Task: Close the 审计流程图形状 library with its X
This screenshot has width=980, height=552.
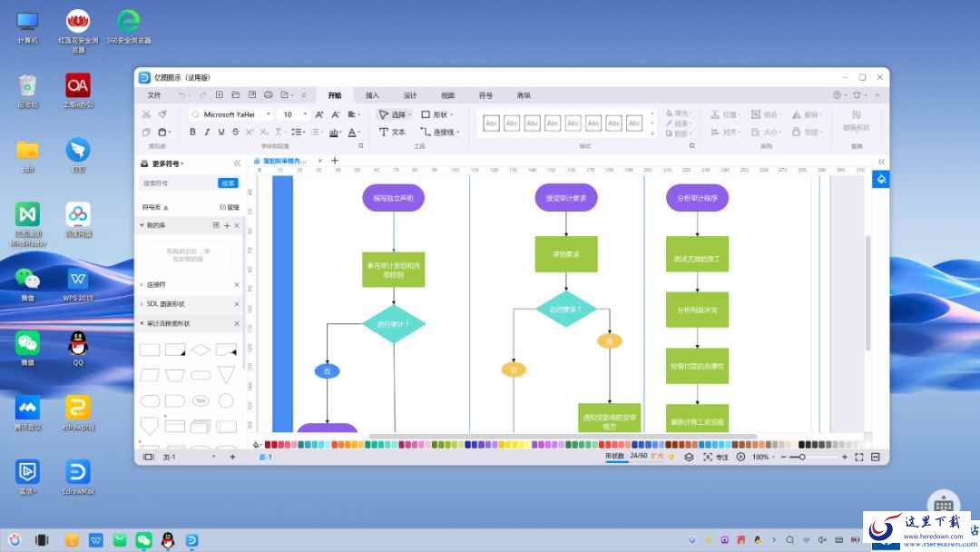Action: point(237,323)
